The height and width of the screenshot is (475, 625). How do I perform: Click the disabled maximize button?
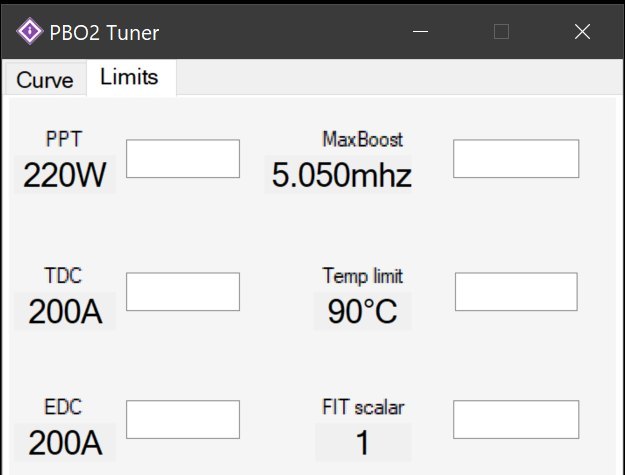[501, 31]
